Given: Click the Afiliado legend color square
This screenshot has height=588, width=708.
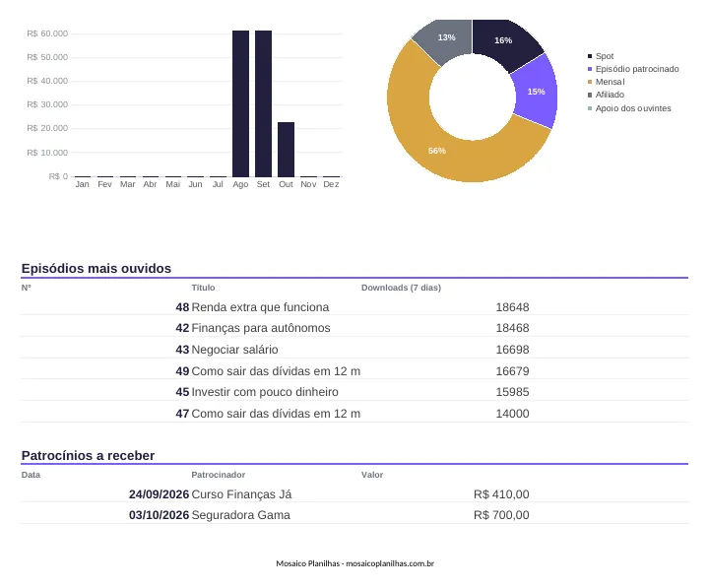Looking at the screenshot, I should (x=590, y=95).
